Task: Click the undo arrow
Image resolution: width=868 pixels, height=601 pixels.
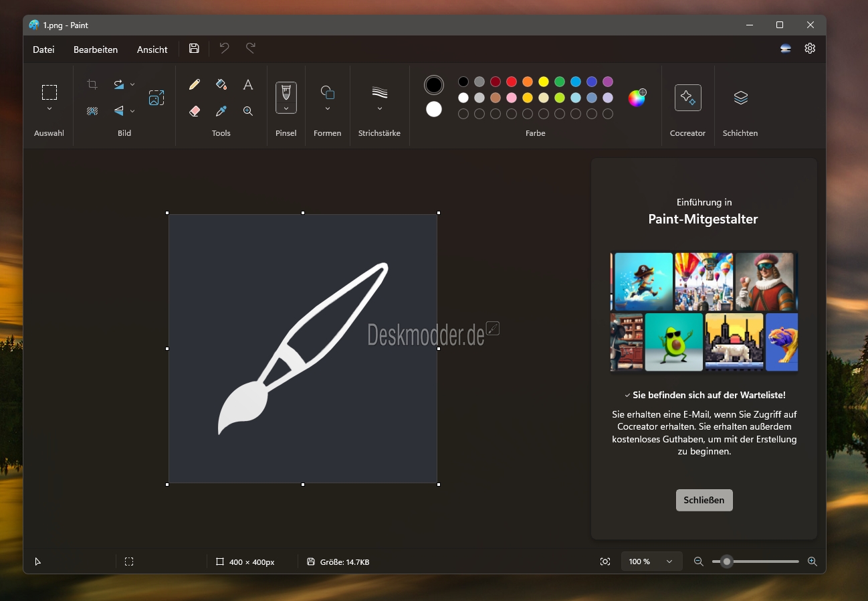Action: click(225, 48)
